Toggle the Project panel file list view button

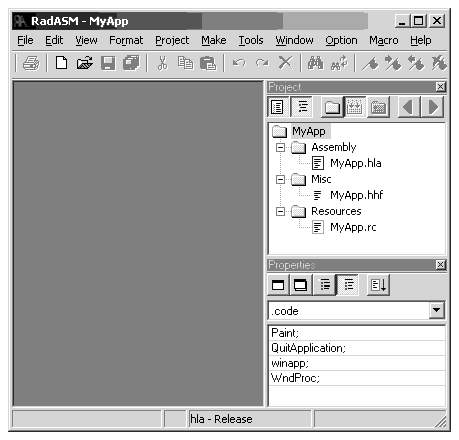pos(278,107)
